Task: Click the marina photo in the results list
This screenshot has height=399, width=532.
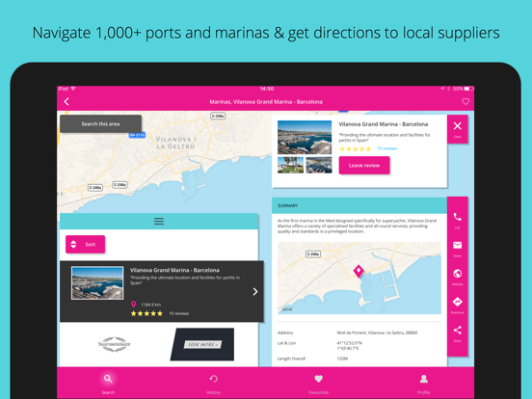Action: pos(97,283)
